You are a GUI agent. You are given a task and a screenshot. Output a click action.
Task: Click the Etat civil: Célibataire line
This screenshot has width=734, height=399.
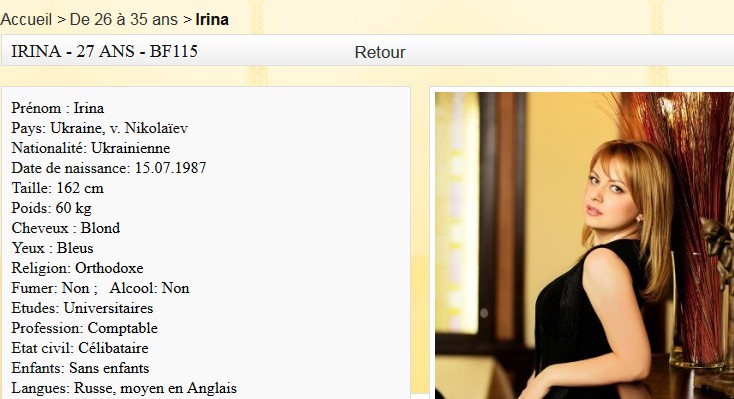click(80, 348)
